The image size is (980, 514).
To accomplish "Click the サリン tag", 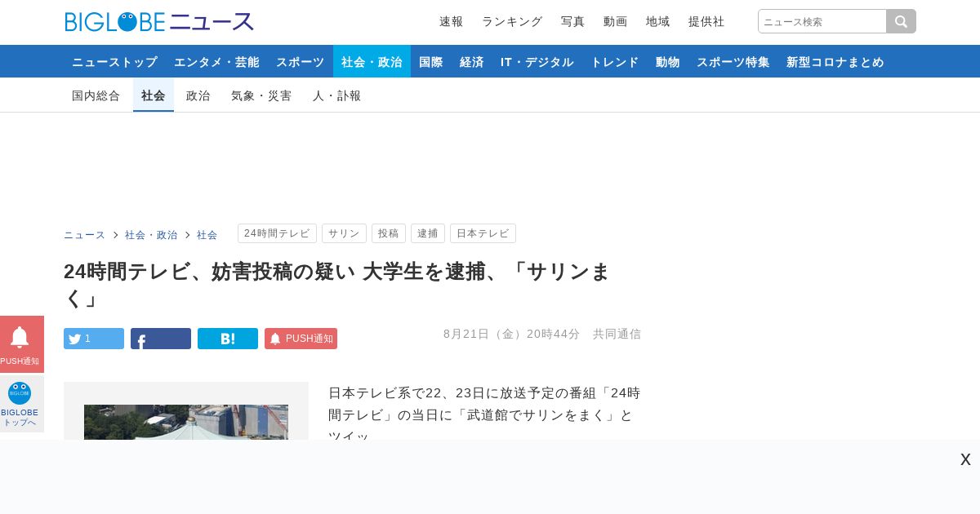I will 344,233.
